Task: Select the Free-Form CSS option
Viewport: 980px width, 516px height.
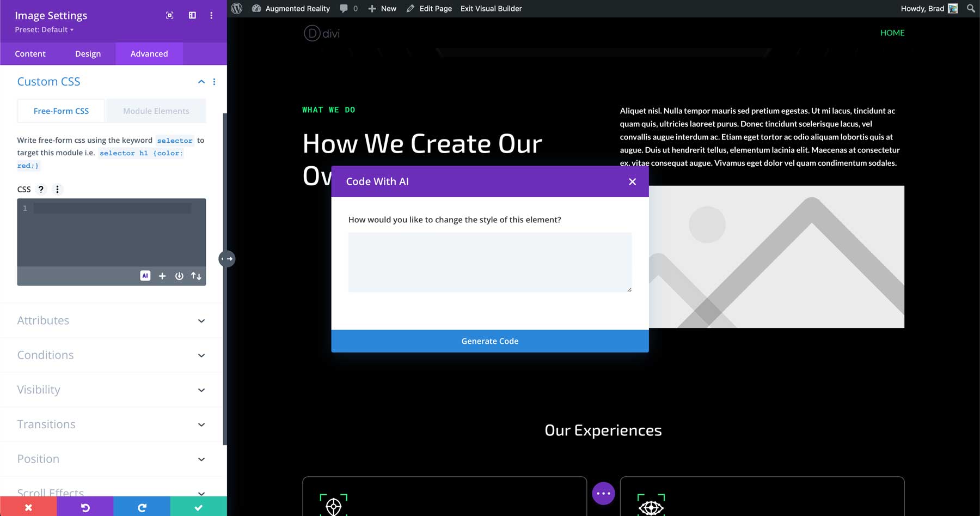Action: (61, 111)
